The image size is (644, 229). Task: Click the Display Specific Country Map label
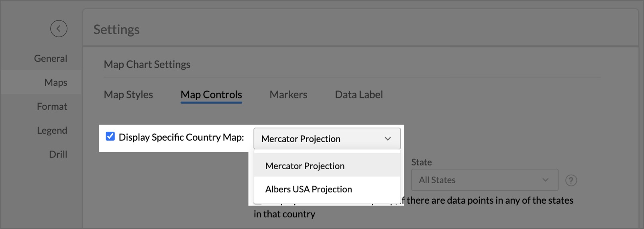tap(181, 137)
